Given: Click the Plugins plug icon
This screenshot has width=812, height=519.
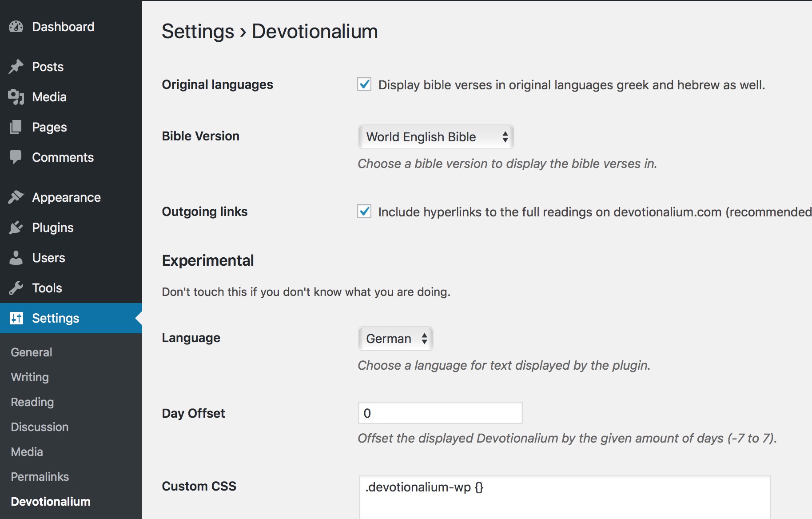Looking at the screenshot, I should click(16, 228).
